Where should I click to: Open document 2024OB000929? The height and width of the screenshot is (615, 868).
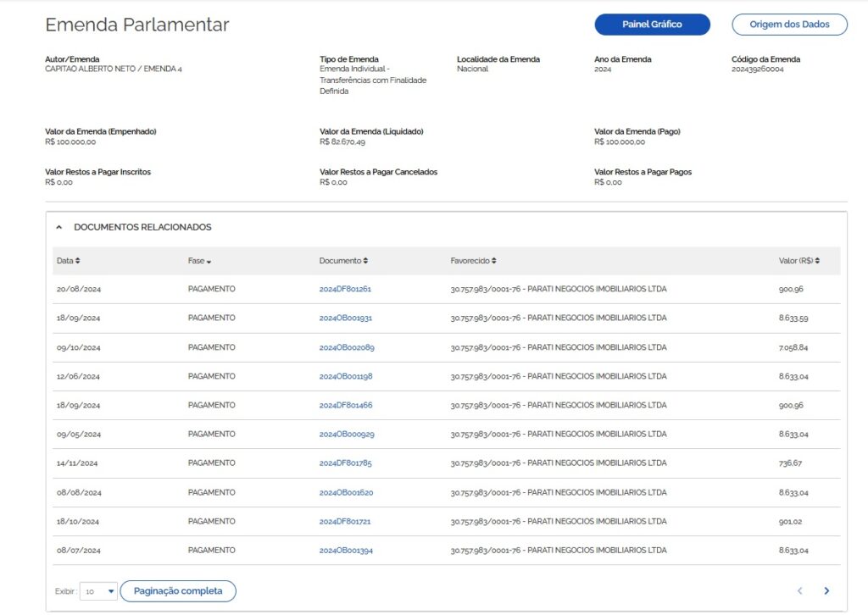(x=347, y=435)
